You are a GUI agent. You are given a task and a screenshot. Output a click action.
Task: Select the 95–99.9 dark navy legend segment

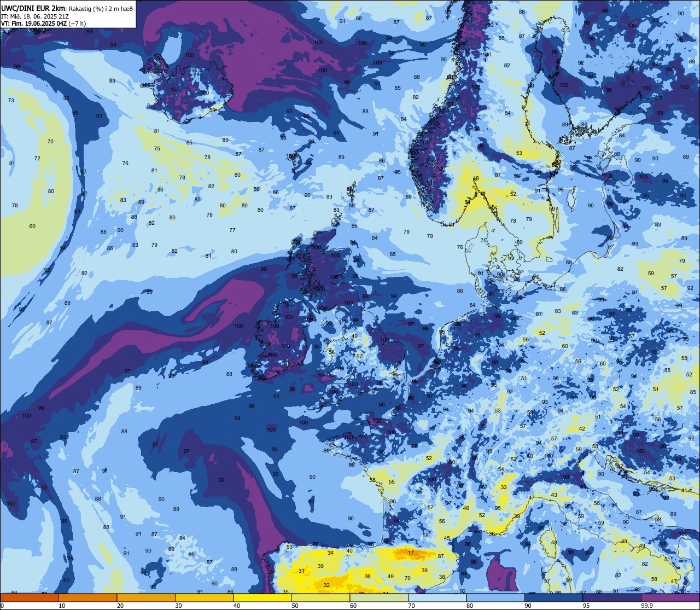(x=612, y=597)
